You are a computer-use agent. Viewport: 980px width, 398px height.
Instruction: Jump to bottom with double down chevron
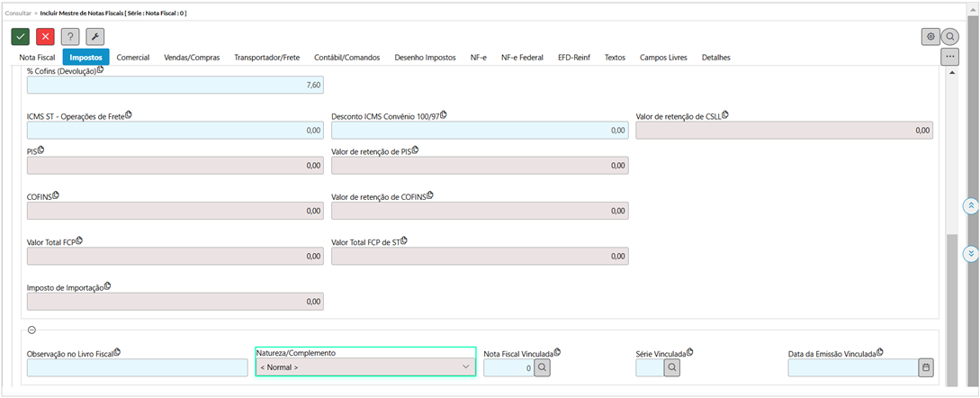[x=970, y=254]
